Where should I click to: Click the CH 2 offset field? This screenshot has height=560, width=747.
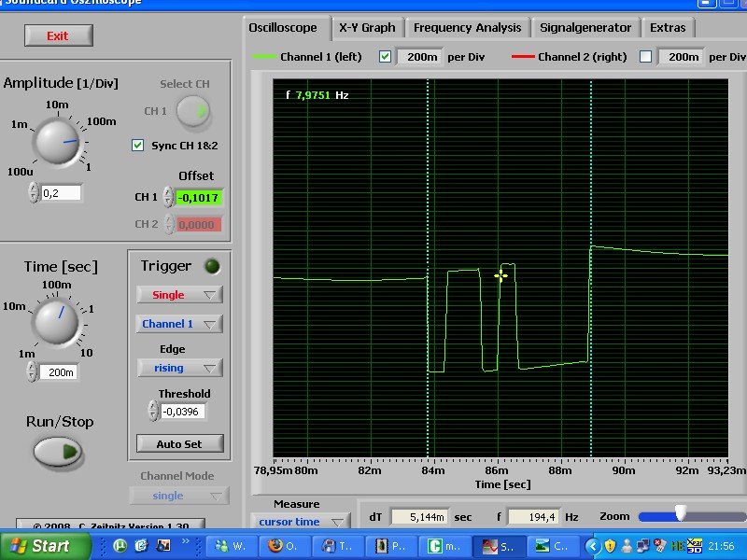199,224
